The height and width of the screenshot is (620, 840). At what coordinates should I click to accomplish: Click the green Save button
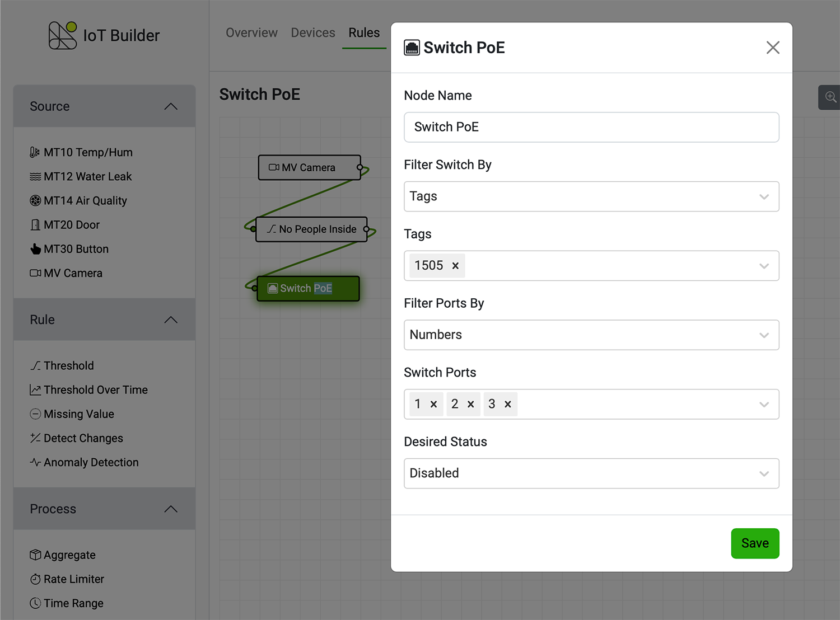click(x=755, y=543)
